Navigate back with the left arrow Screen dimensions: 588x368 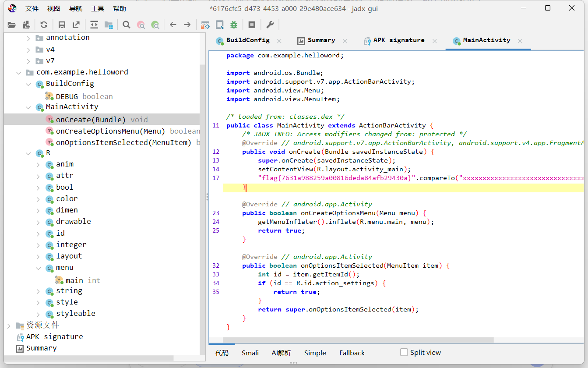click(173, 25)
